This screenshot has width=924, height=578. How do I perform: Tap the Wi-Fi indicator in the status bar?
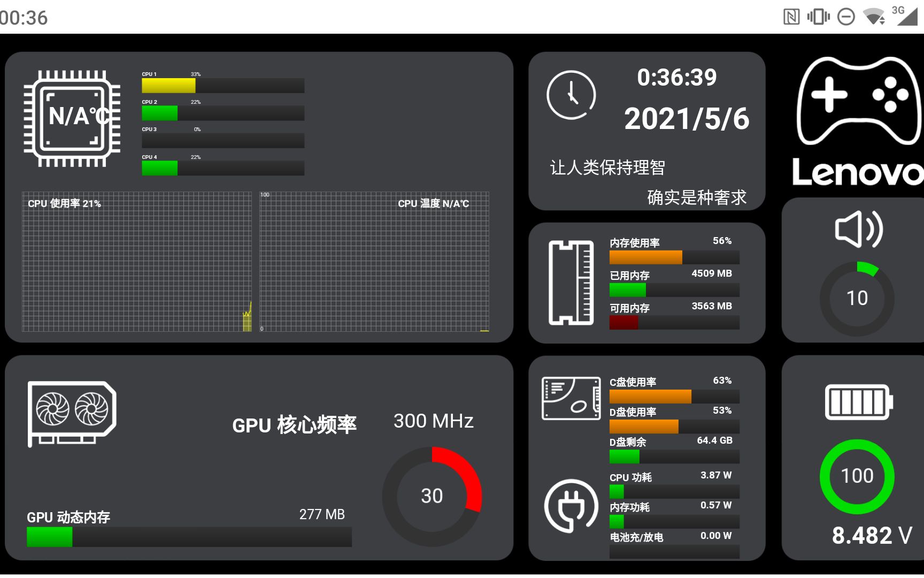[x=874, y=17]
